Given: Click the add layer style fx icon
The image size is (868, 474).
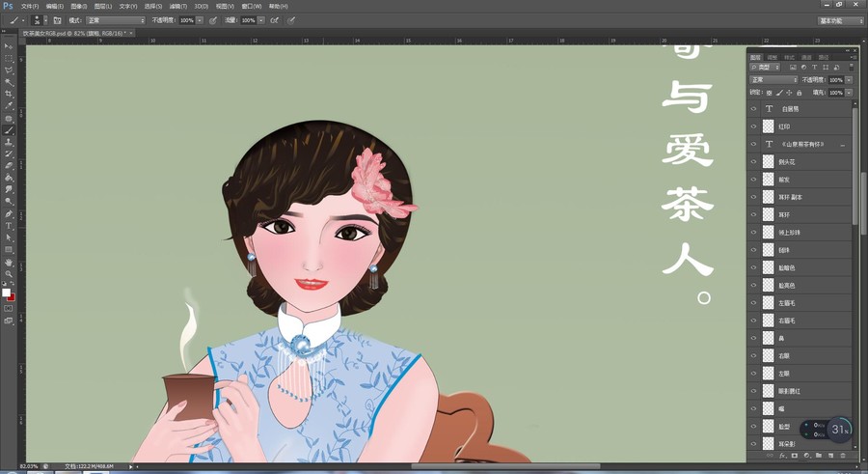Looking at the screenshot, I should click(782, 456).
